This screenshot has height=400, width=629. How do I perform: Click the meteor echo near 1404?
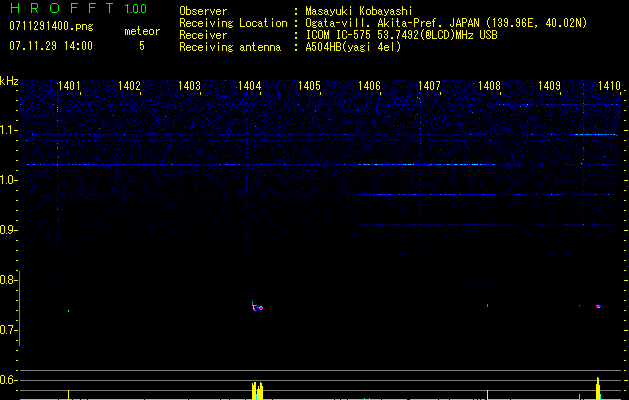257,307
